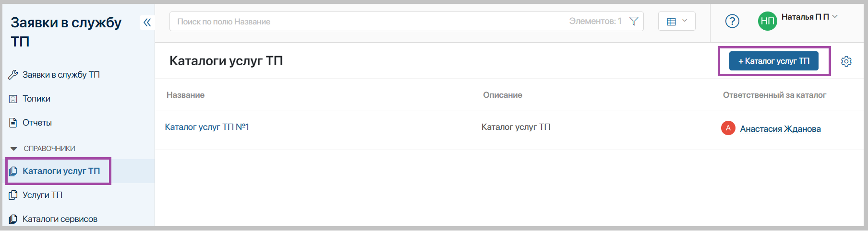The image size is (868, 231).
Task: Expand the Наталья П П user menu
Action: pos(835,17)
